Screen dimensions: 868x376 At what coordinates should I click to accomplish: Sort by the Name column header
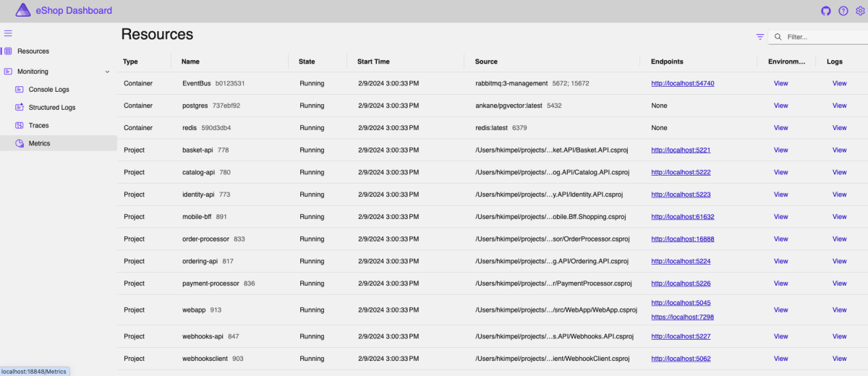(190, 62)
